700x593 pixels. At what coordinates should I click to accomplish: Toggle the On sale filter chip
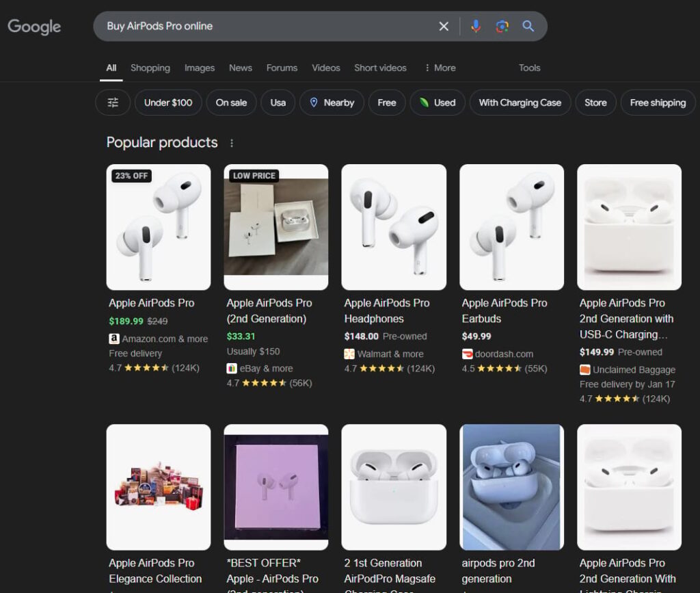[x=231, y=103]
